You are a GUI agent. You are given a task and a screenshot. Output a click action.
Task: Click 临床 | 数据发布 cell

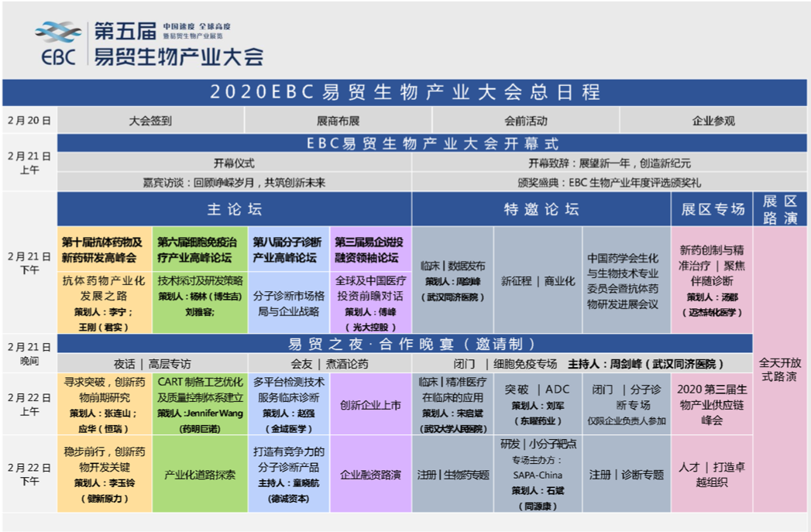452,280
